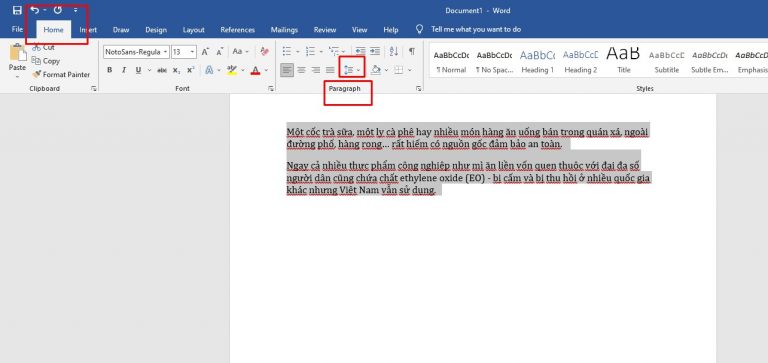Undo the last action
This screenshot has height=363, width=768.
click(x=34, y=10)
